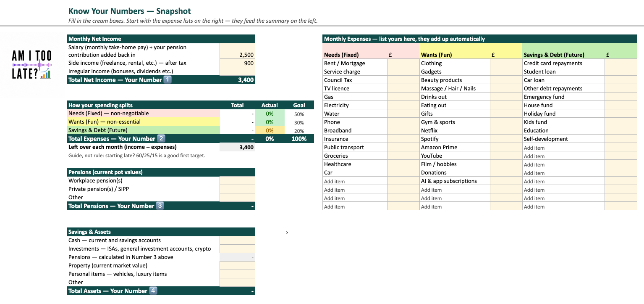Viewport: 644px width, 304px height.
Task: Select the TV licence label cell
Action: (x=355, y=88)
